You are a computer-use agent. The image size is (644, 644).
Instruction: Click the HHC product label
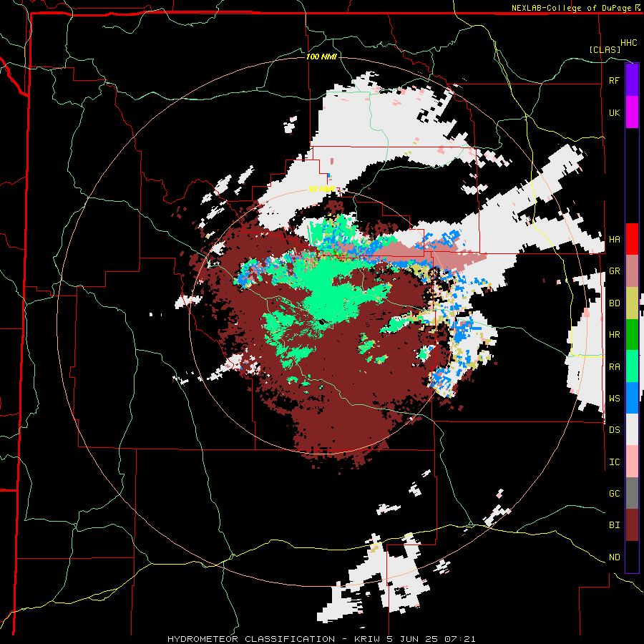click(x=628, y=43)
